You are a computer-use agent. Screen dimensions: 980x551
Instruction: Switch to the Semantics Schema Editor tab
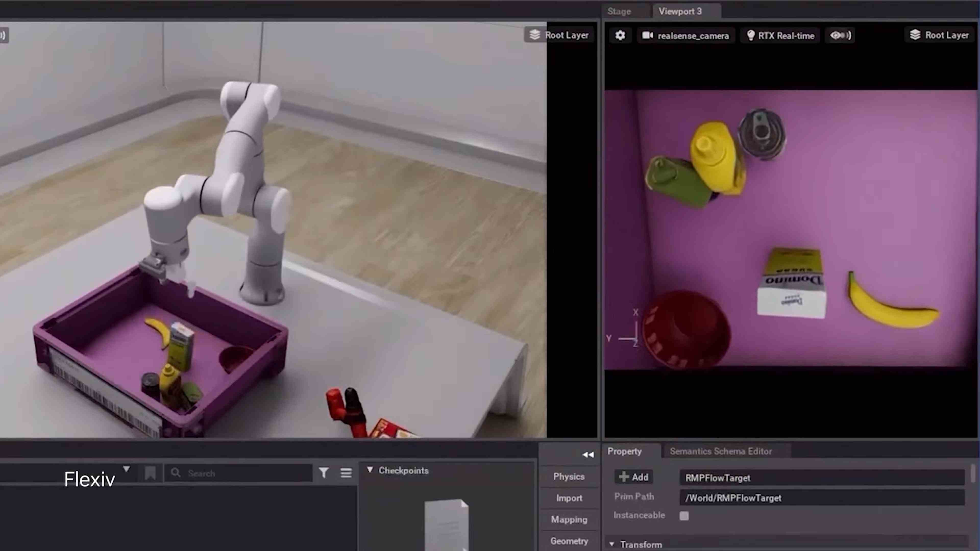(x=721, y=451)
